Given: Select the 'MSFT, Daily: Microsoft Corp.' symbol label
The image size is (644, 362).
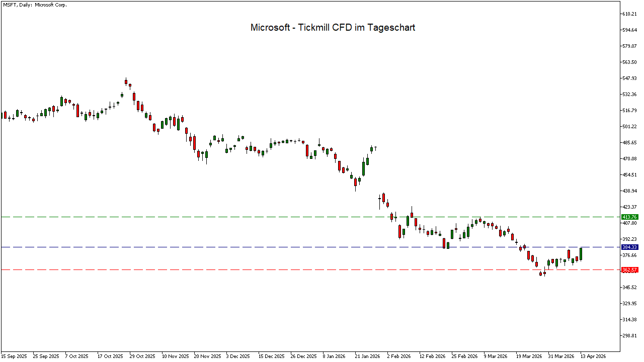Looking at the screenshot, I should coord(34,5).
